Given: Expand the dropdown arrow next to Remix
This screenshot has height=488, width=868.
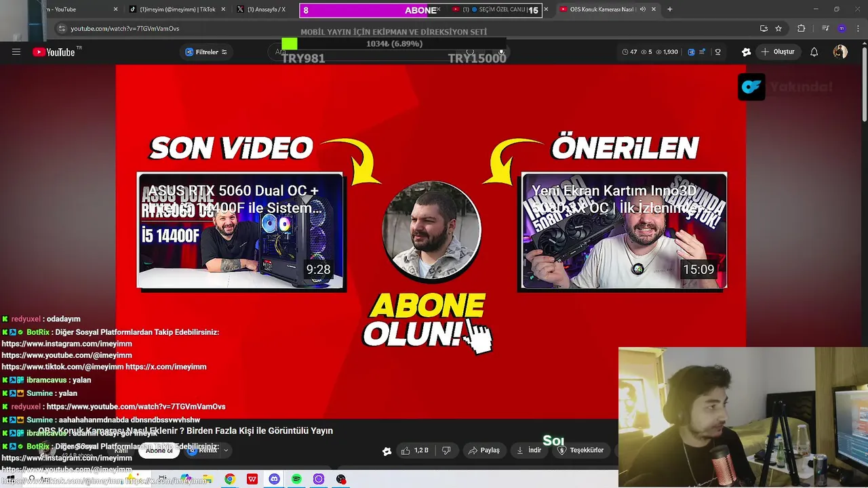Looking at the screenshot, I should [226, 450].
